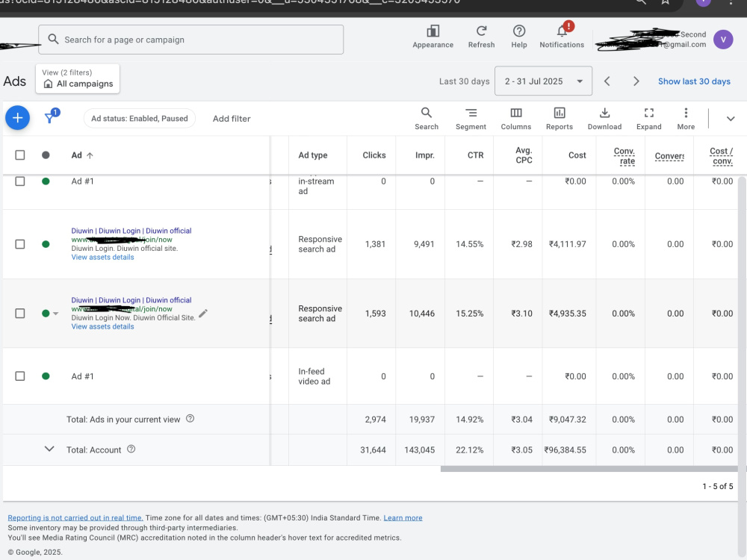Screen dimensions: 747x560
Task: Click the Expand table icon
Action: (x=649, y=113)
